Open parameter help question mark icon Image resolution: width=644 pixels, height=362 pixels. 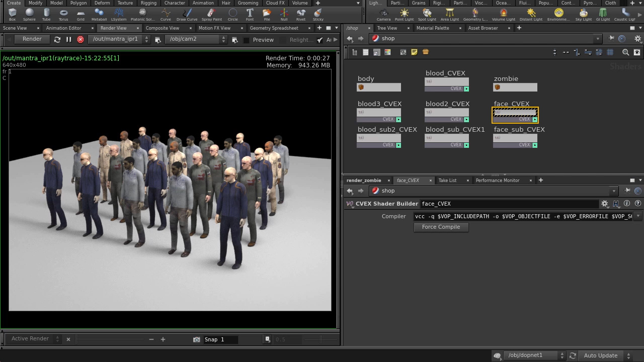click(638, 204)
